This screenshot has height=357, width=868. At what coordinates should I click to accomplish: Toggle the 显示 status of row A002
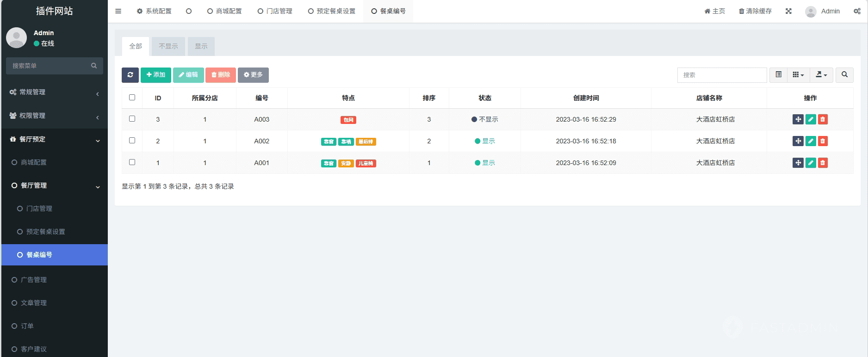[485, 141]
